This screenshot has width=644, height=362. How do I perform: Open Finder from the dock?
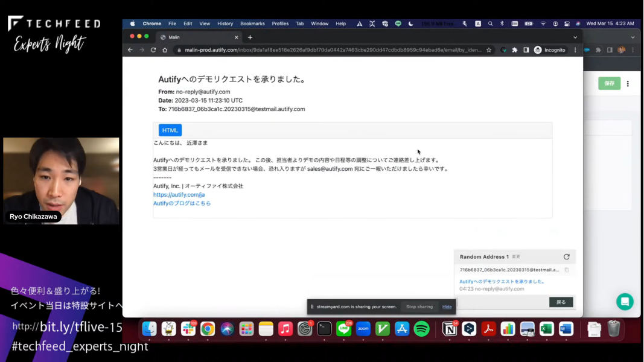149,329
